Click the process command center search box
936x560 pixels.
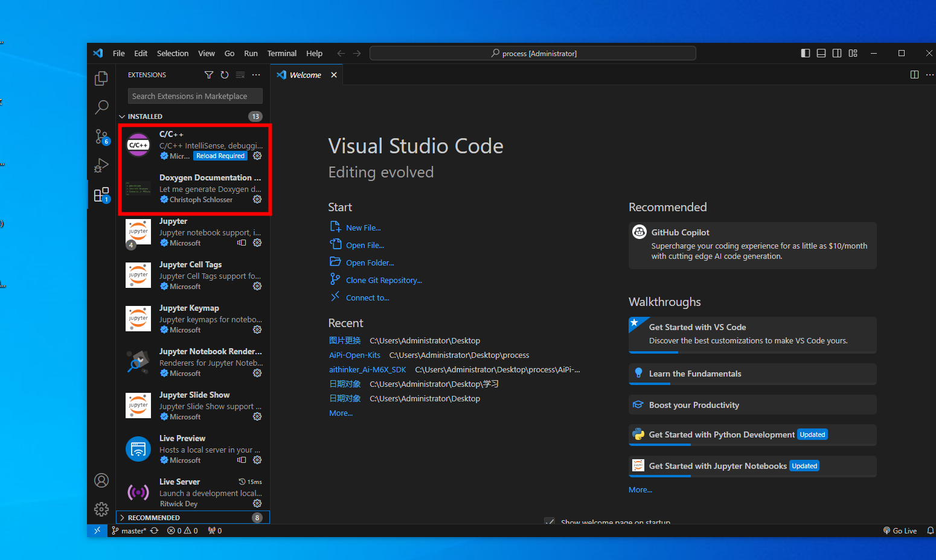[533, 53]
